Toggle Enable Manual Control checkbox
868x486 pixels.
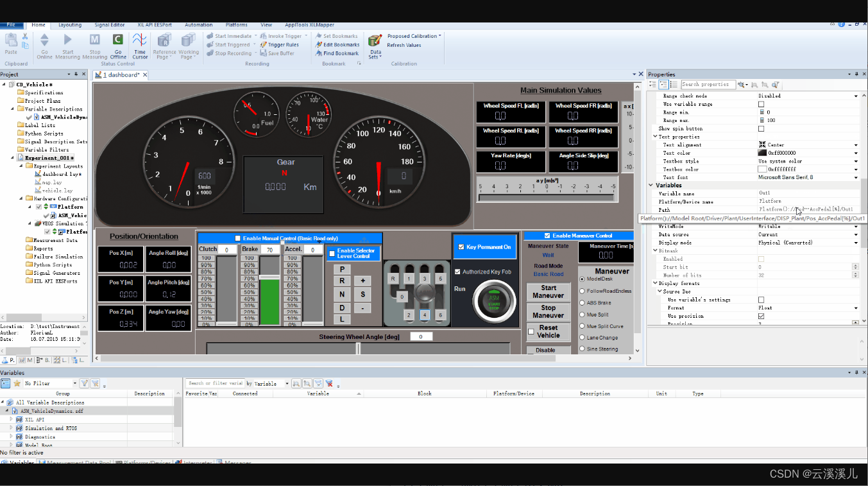pyautogui.click(x=238, y=238)
